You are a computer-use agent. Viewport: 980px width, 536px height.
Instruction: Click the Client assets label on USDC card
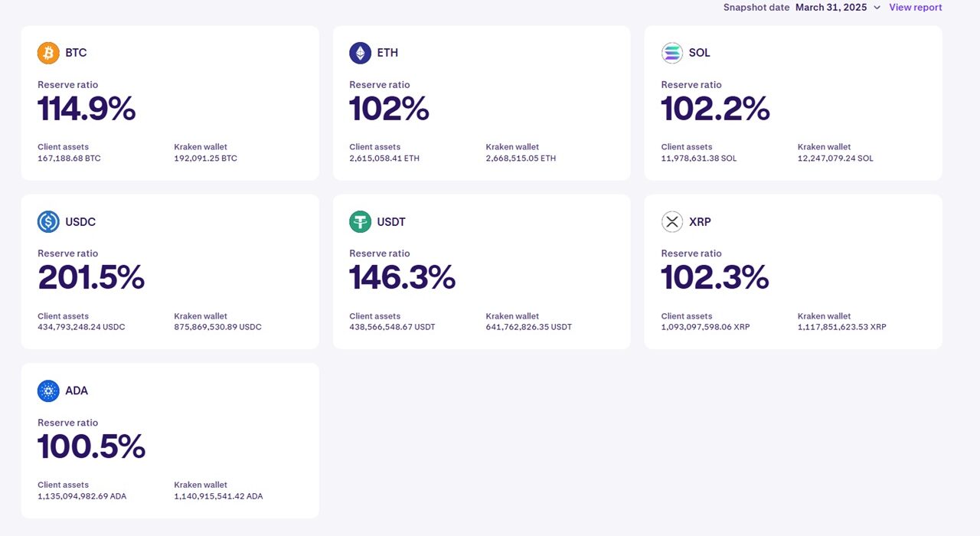coord(64,316)
